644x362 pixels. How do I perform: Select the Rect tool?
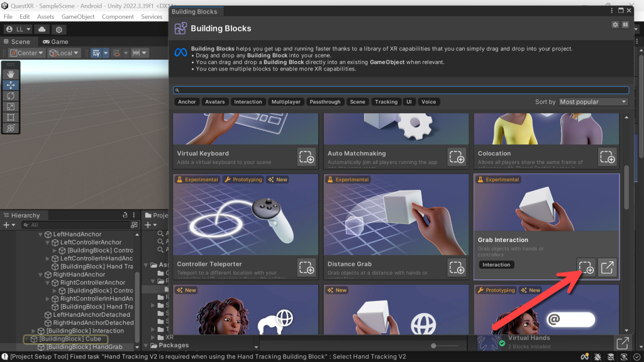point(11,118)
